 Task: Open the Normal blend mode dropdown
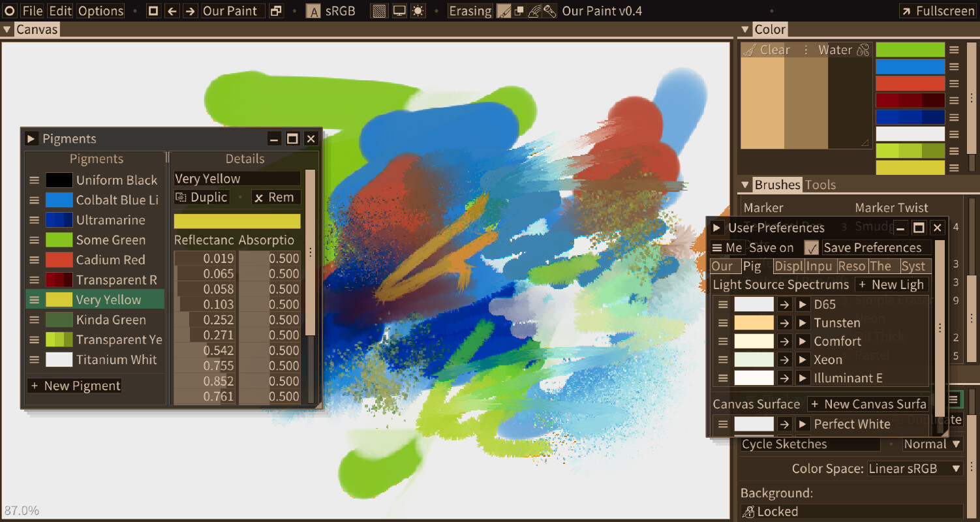[933, 444]
